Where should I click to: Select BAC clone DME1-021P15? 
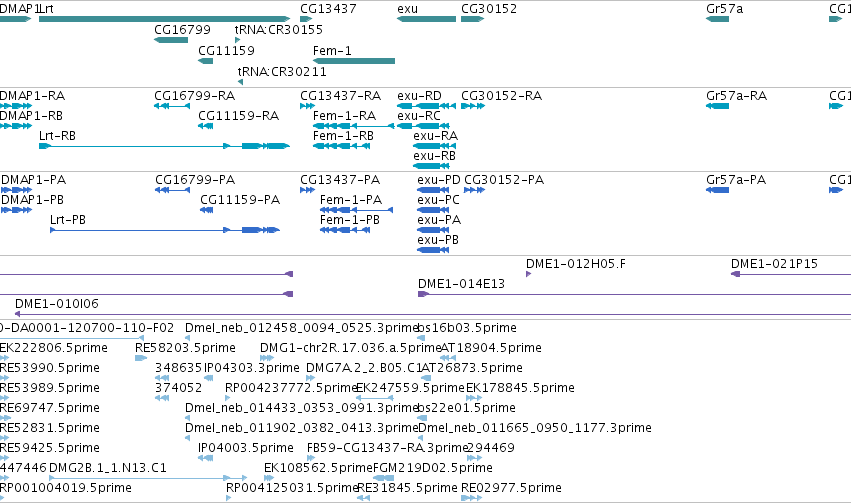[x=774, y=264]
